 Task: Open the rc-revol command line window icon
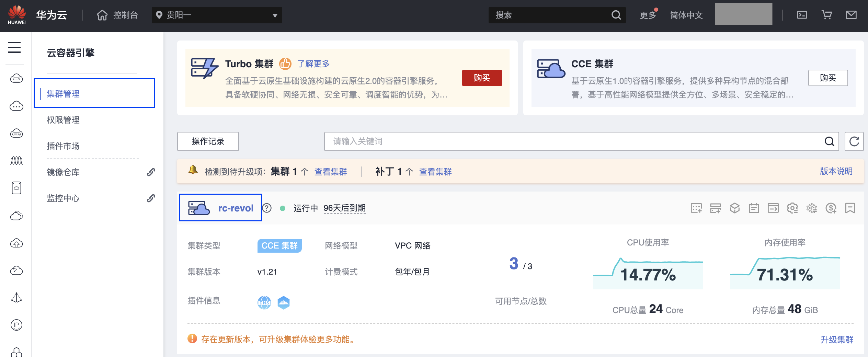(x=773, y=208)
